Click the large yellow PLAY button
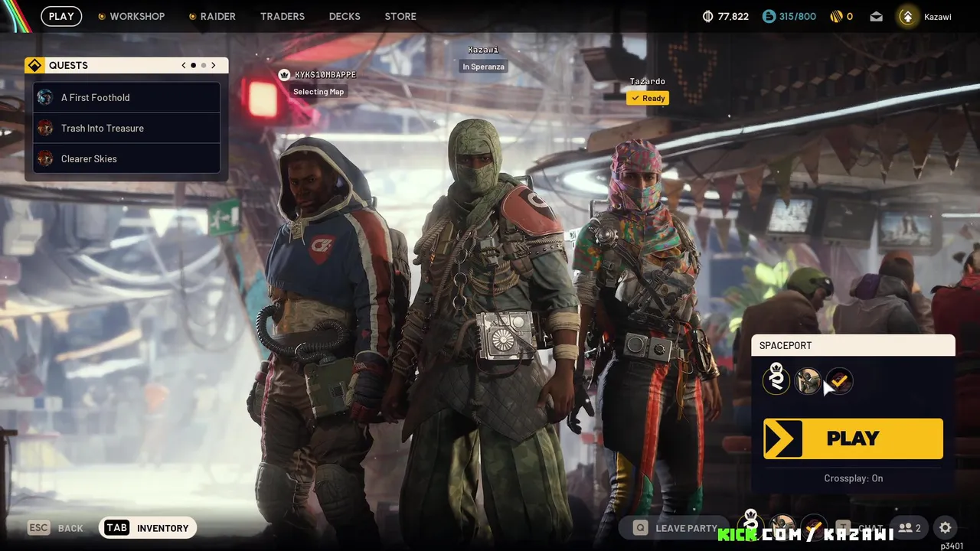Image resolution: width=980 pixels, height=551 pixels. pos(853,439)
